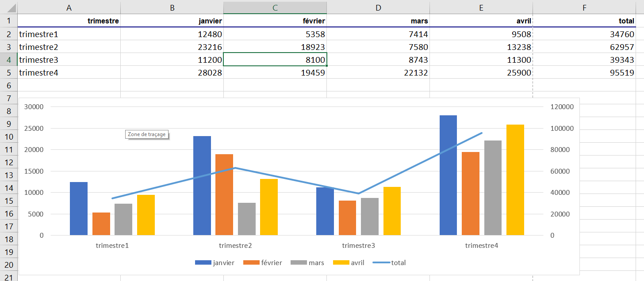Click the mars legend entry in chart
This screenshot has width=644, height=281.
point(308,262)
